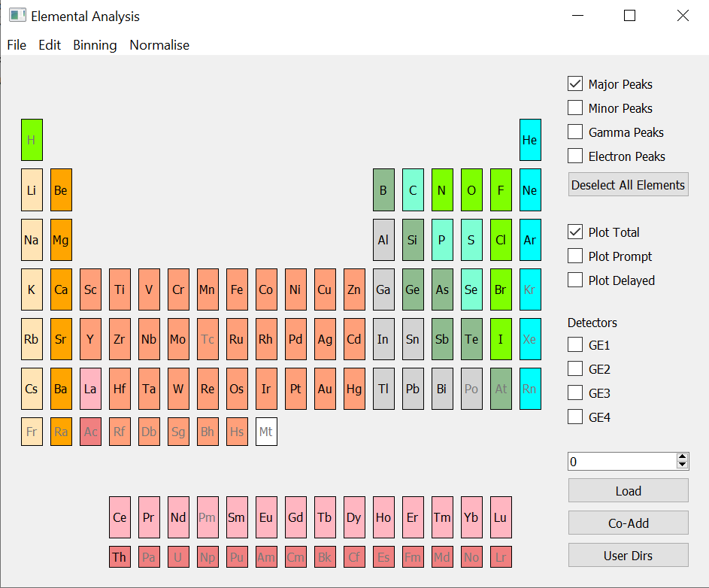
Task: Open the Normalise menu
Action: [159, 45]
